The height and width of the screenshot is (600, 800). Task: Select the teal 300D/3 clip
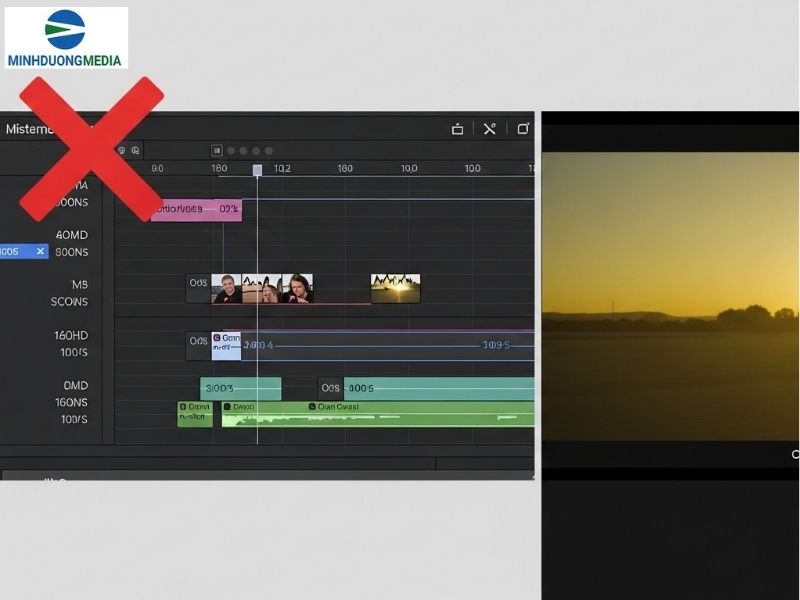(241, 388)
